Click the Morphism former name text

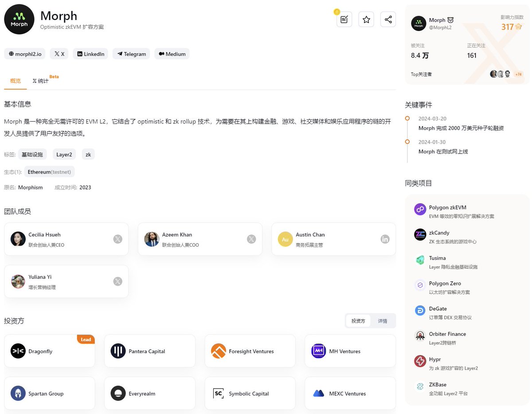[31, 188]
